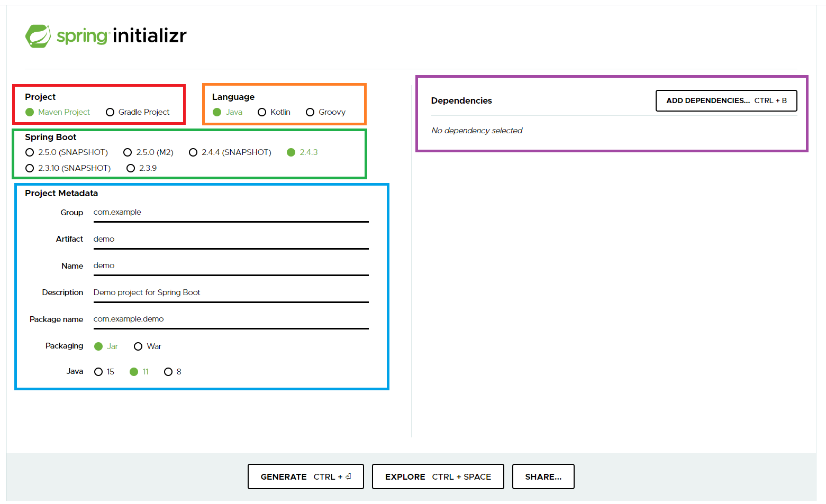The width and height of the screenshot is (826, 504).
Task: Click the Project Metadata heading
Action: (61, 193)
